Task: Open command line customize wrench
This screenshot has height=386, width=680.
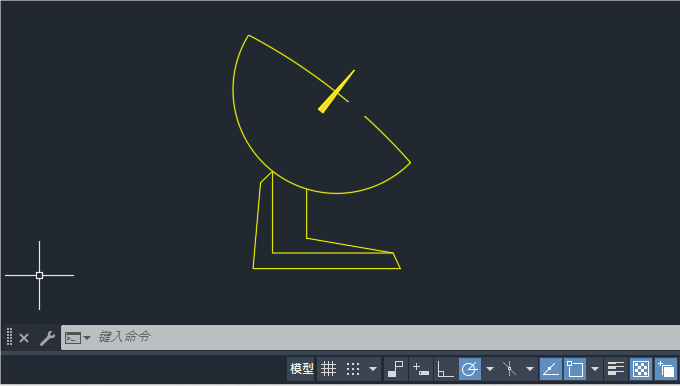Action: click(x=47, y=338)
